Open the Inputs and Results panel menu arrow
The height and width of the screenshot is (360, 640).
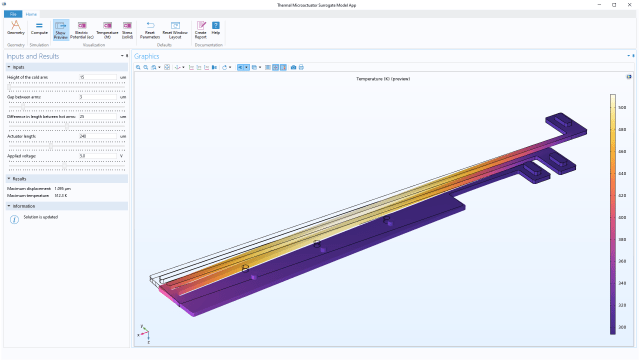coord(122,56)
